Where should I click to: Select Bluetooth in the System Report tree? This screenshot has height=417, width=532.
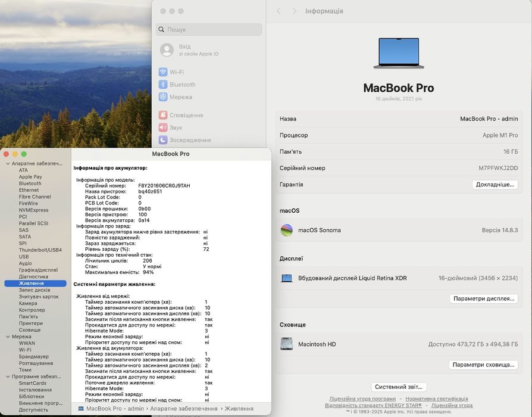30,183
